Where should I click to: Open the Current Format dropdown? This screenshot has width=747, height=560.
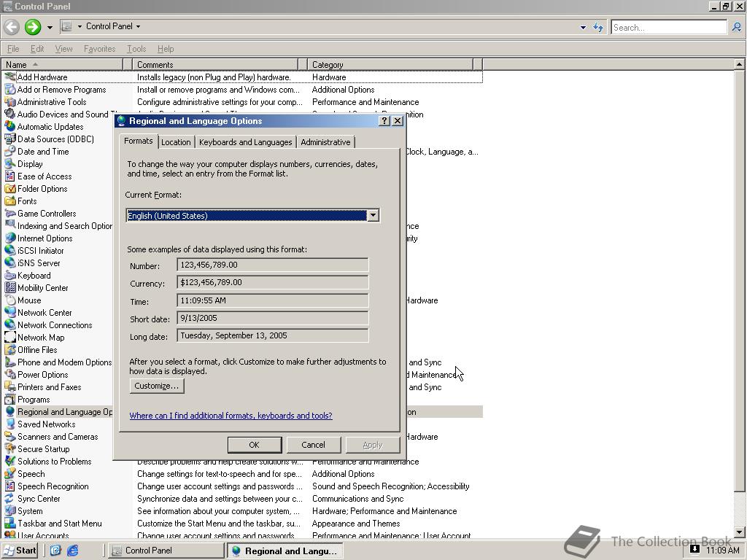click(373, 215)
